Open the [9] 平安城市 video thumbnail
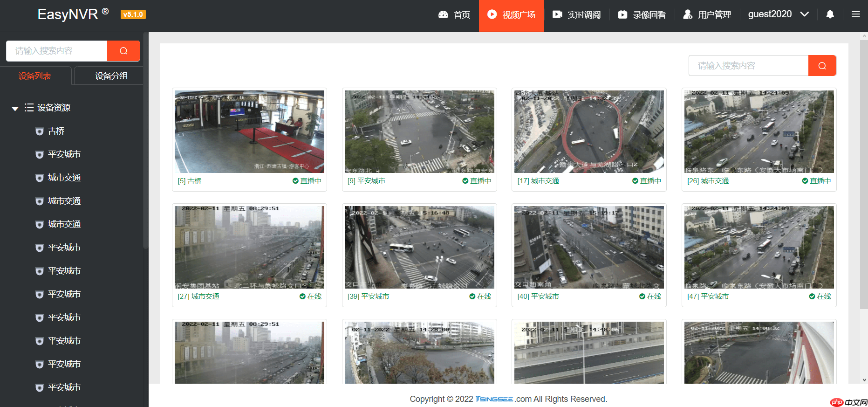Viewport: 868px width, 407px height. 419,131
